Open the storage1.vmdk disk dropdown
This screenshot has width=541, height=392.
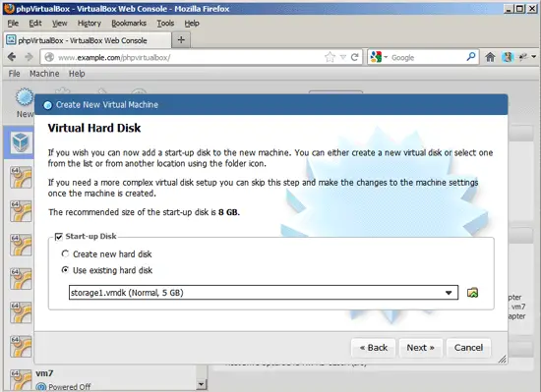[264, 293]
